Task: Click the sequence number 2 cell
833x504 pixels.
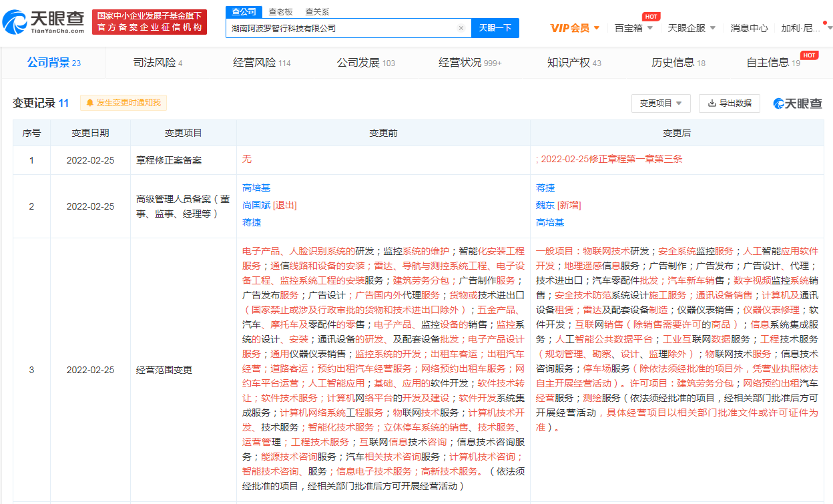Action: pyautogui.click(x=31, y=206)
